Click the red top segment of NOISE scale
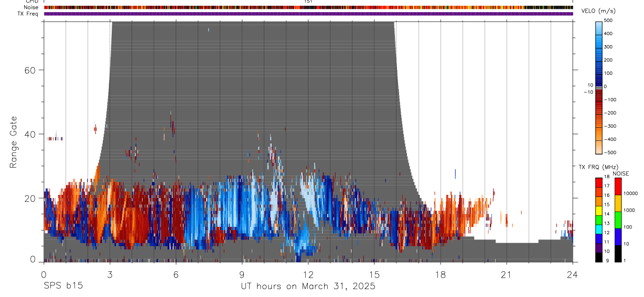The width and height of the screenshot is (644, 297). [618, 186]
